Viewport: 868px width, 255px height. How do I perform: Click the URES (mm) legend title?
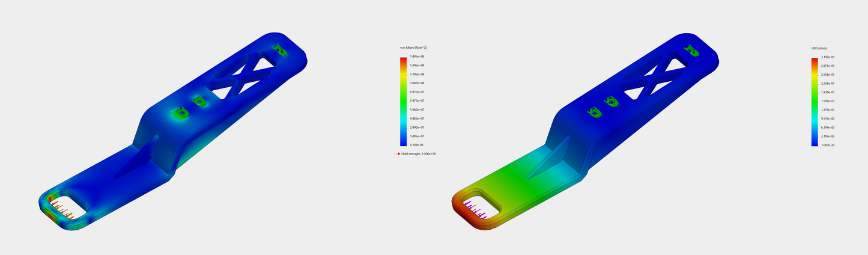(x=819, y=48)
